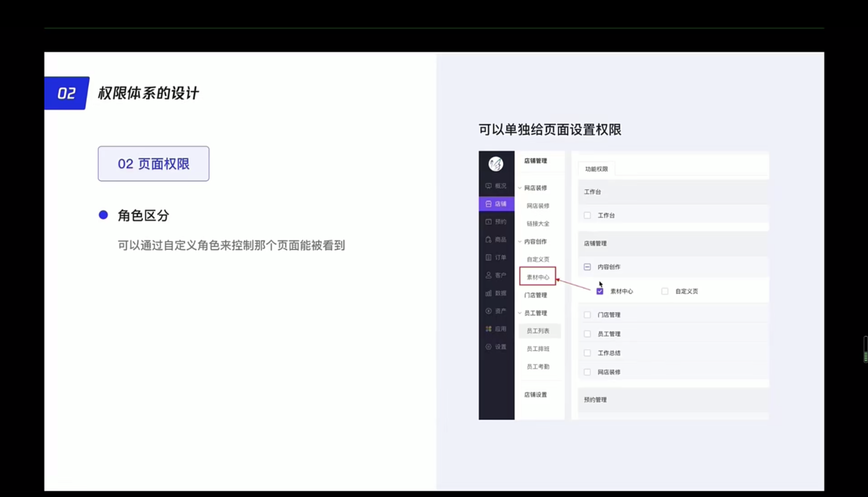Tick the 员工管理 permission checkbox
Image resolution: width=868 pixels, height=497 pixels.
tap(587, 334)
